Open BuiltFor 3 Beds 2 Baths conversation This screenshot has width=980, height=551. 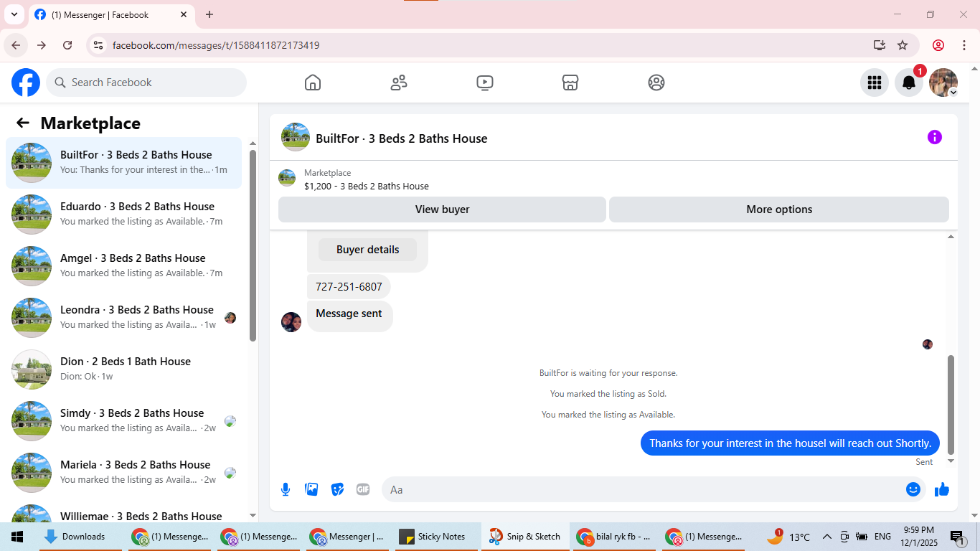pos(124,163)
